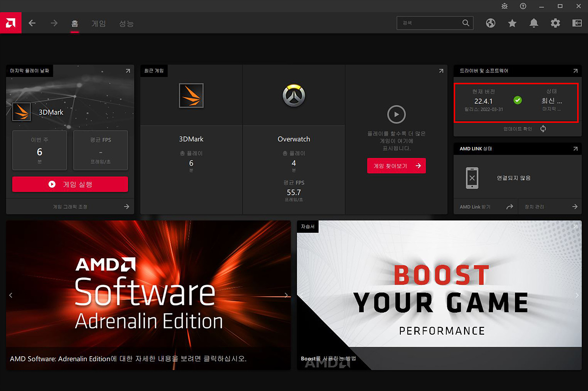Click the 연결되지 않음 status text
This screenshot has height=391, width=588.
point(514,178)
